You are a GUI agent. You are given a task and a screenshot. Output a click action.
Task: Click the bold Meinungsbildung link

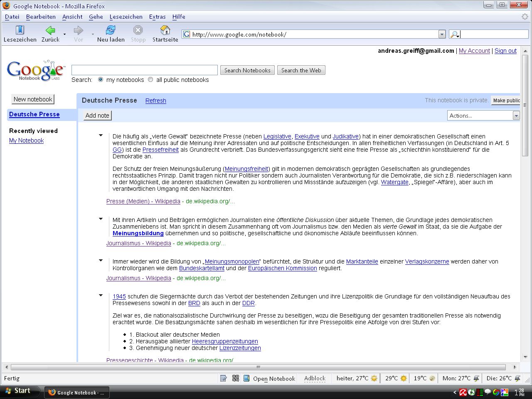pos(138,233)
